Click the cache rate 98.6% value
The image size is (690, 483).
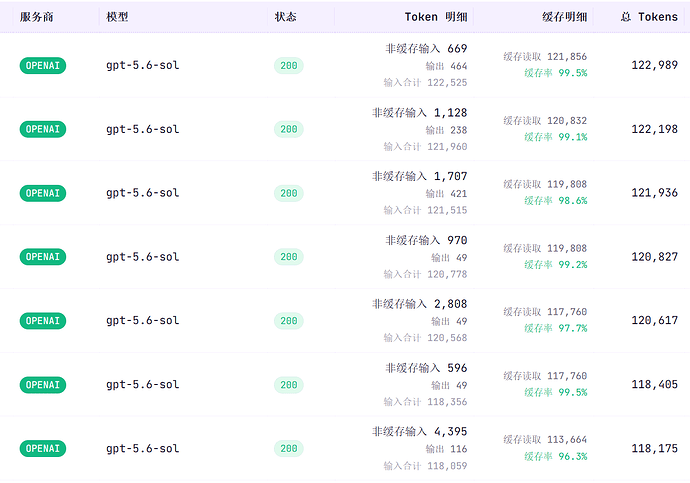[x=573, y=201]
